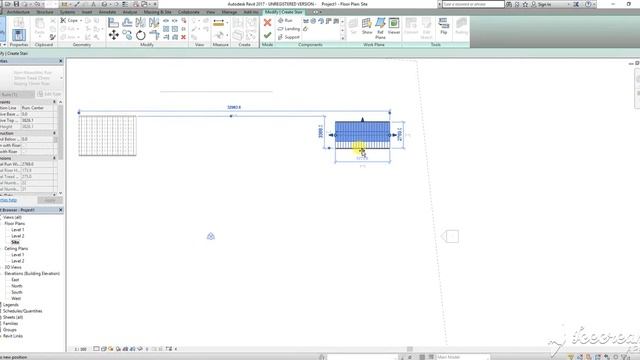Click the Edit Type button in Properties
Image resolution: width=640 pixels, height=360 pixels.
point(50,94)
